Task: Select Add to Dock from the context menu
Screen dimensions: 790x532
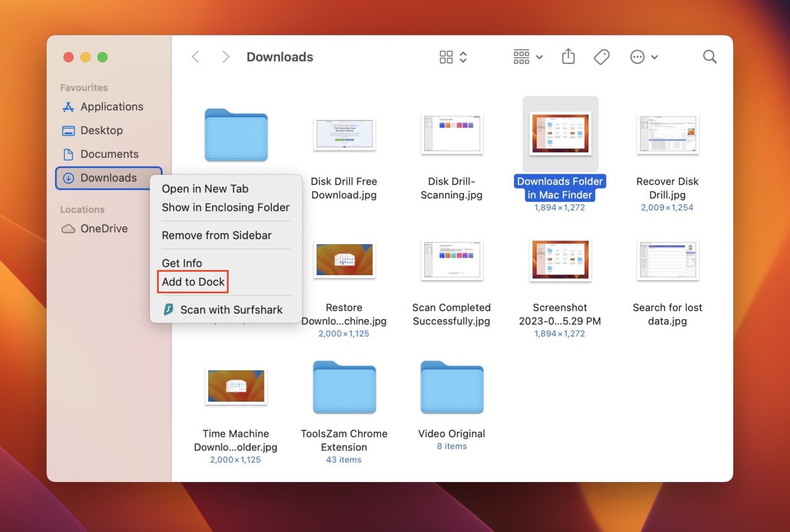Action: pyautogui.click(x=193, y=282)
